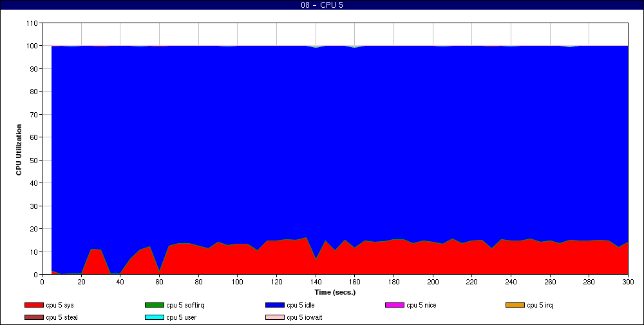This screenshot has width=644, height=325.
Task: Click the 110 label on the vertical axis
Action: [32, 23]
